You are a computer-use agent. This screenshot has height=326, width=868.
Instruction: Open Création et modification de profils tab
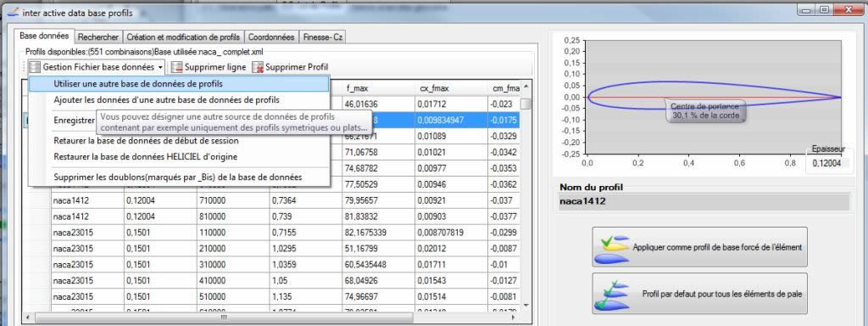tap(183, 37)
